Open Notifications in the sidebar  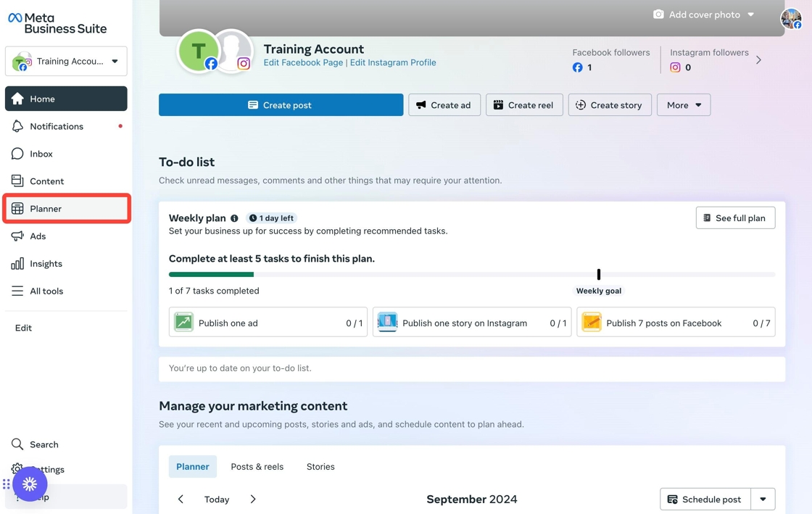(66, 126)
